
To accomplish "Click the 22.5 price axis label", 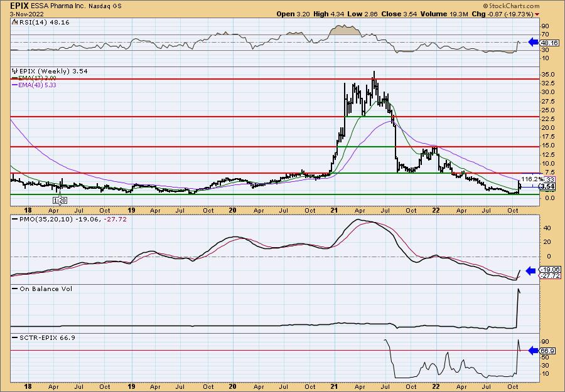I will coord(547,119).
